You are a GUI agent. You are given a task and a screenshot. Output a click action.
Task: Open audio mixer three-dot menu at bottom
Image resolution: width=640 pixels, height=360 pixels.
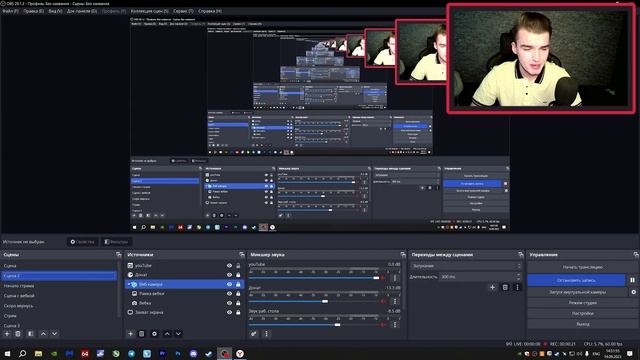pos(267,334)
